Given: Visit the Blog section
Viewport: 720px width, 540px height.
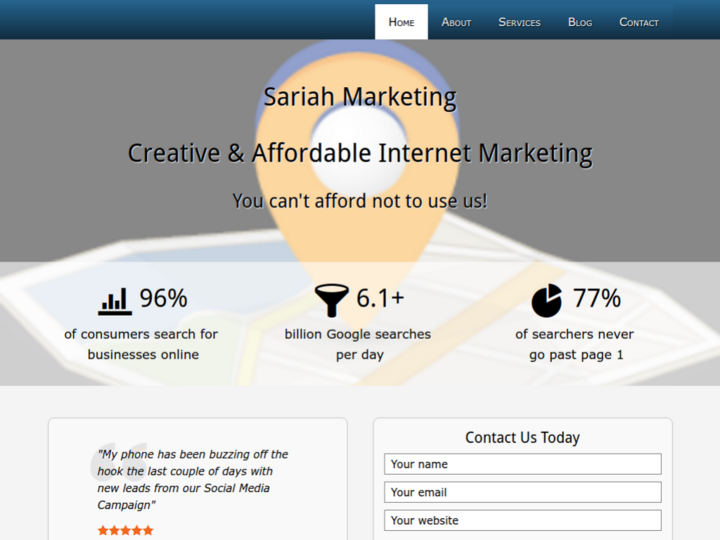Looking at the screenshot, I should [x=580, y=22].
